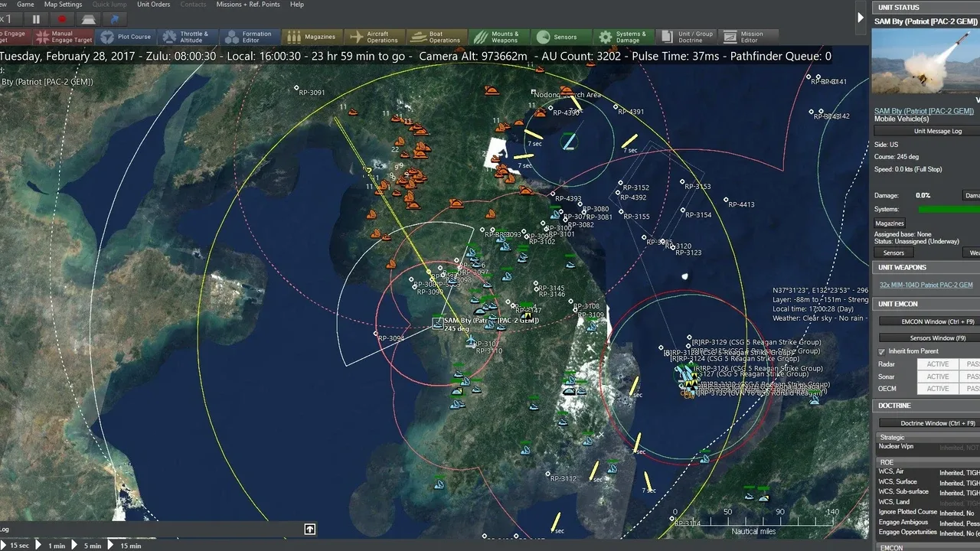Open Systems & Damage panel
The width and height of the screenshot is (980, 551).
622,37
